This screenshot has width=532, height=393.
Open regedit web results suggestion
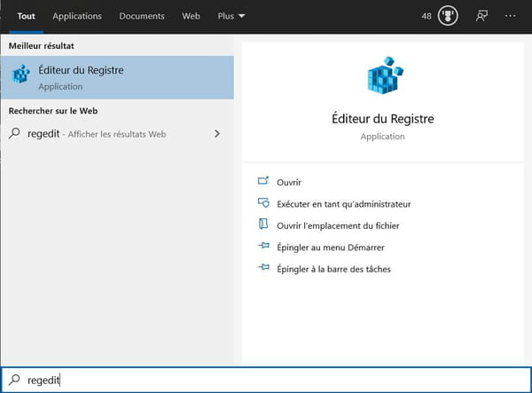[x=117, y=134]
